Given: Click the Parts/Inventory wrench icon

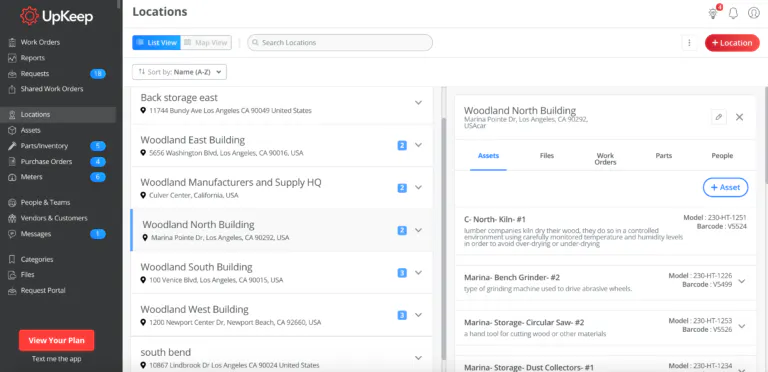Looking at the screenshot, I should [12, 146].
